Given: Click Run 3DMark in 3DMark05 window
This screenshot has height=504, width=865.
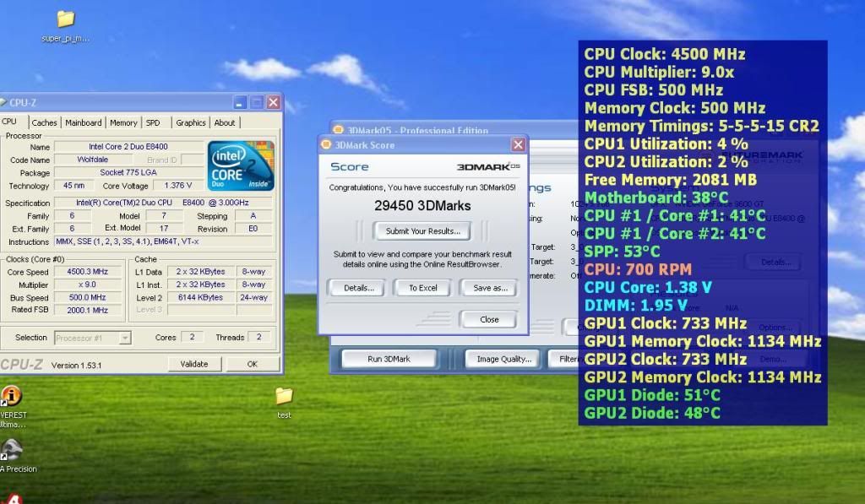Looking at the screenshot, I should 389,359.
